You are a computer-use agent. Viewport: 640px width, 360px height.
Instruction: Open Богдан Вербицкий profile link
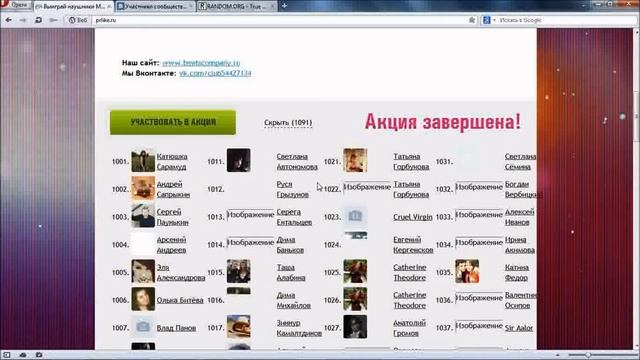point(524,189)
